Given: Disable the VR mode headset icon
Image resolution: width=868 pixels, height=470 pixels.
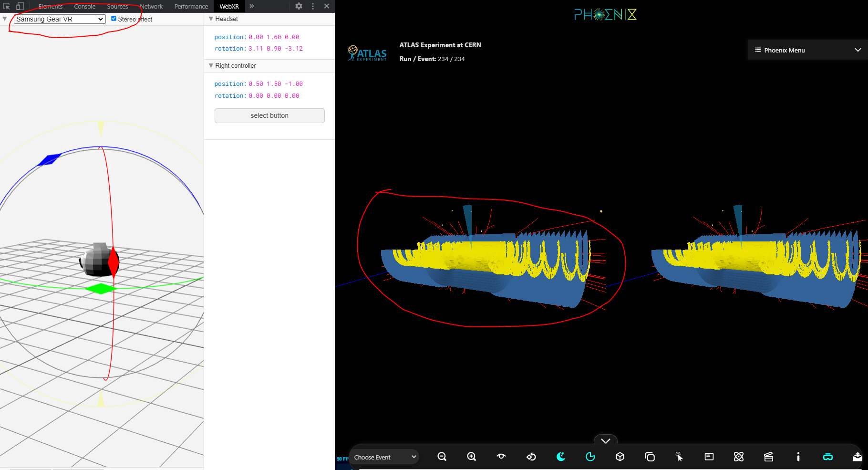Looking at the screenshot, I should click(x=828, y=457).
